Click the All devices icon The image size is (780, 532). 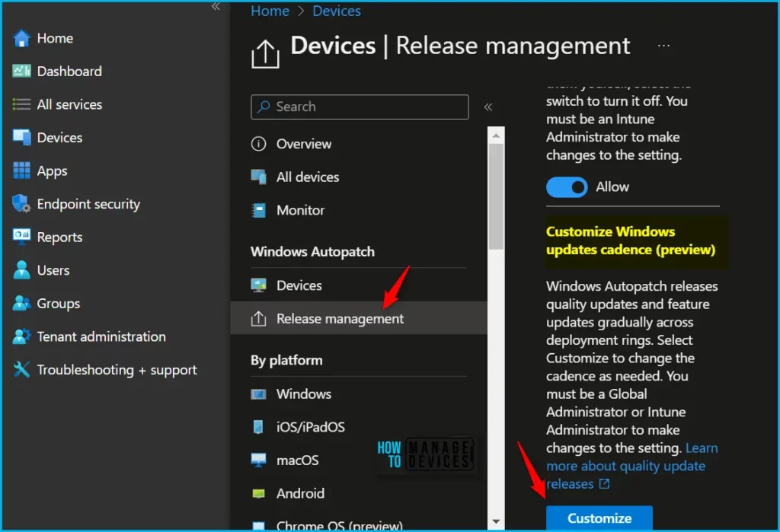coord(258,177)
